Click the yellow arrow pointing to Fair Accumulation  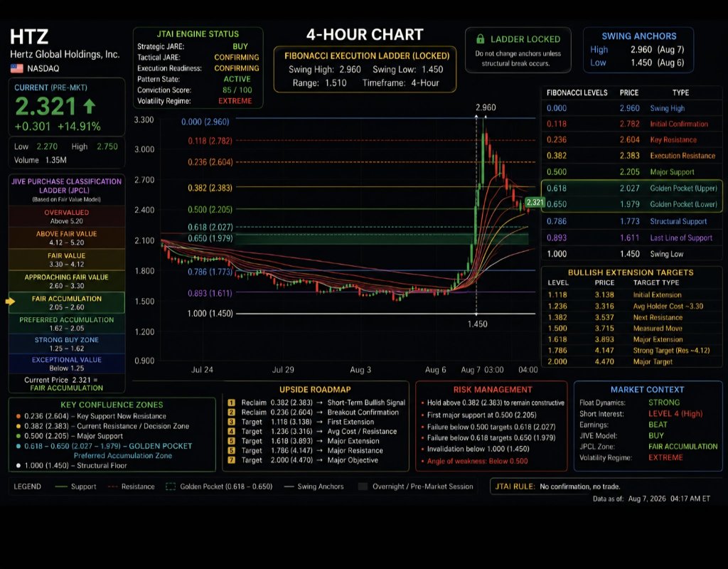pos(10,302)
